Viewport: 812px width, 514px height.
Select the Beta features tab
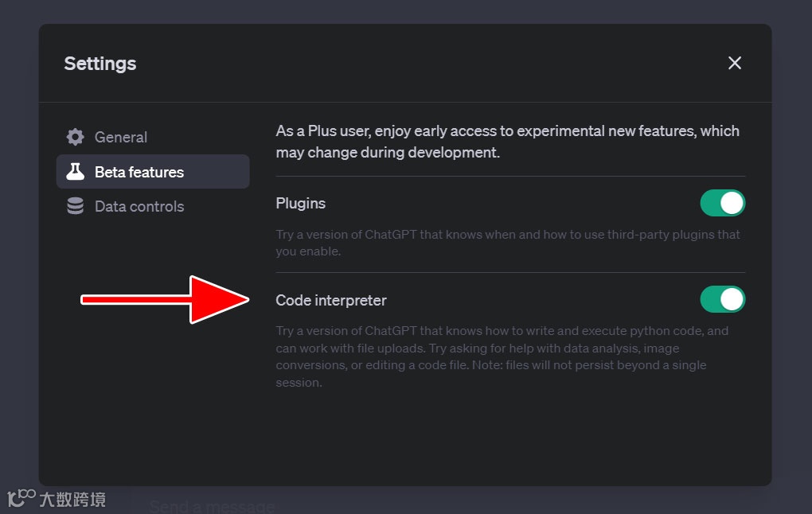coord(153,172)
